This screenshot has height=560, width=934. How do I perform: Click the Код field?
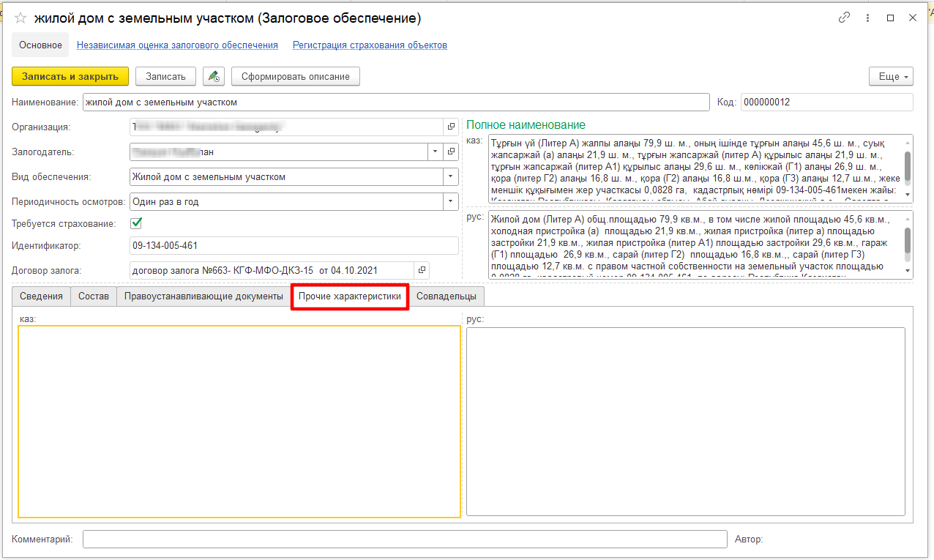click(x=826, y=102)
